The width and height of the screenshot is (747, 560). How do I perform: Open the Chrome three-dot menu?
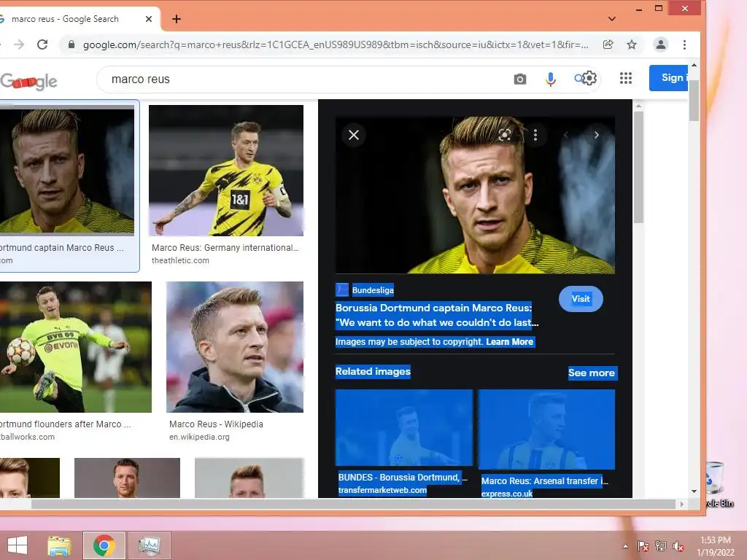684,44
